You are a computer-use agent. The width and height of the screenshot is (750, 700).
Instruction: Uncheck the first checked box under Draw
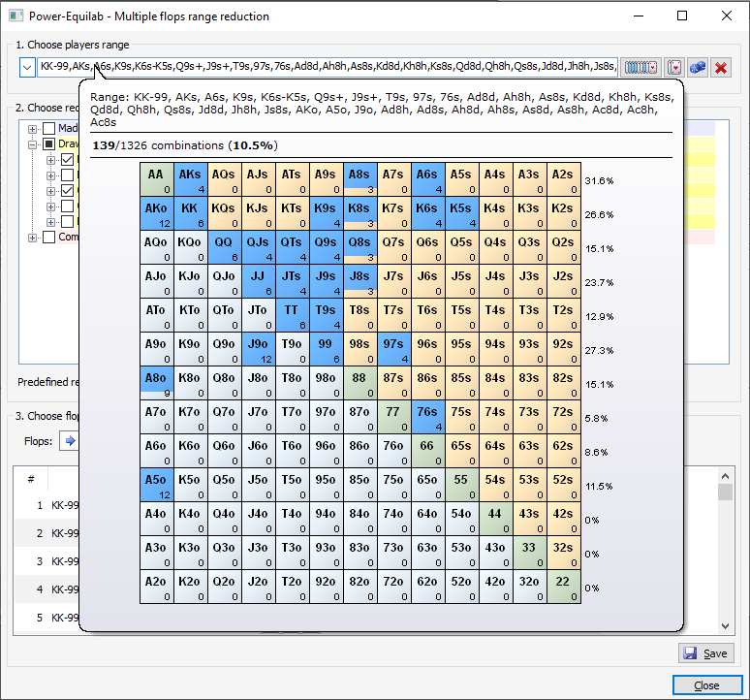click(68, 159)
